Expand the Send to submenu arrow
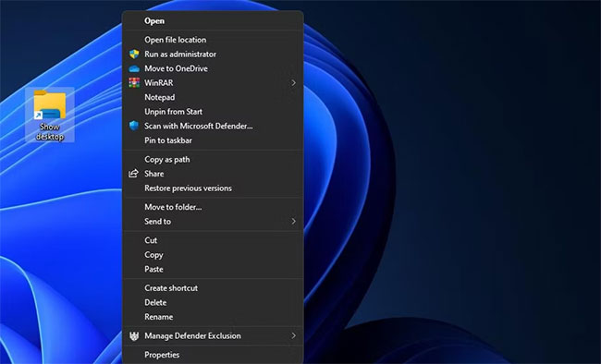This screenshot has height=364, width=601. (x=293, y=221)
